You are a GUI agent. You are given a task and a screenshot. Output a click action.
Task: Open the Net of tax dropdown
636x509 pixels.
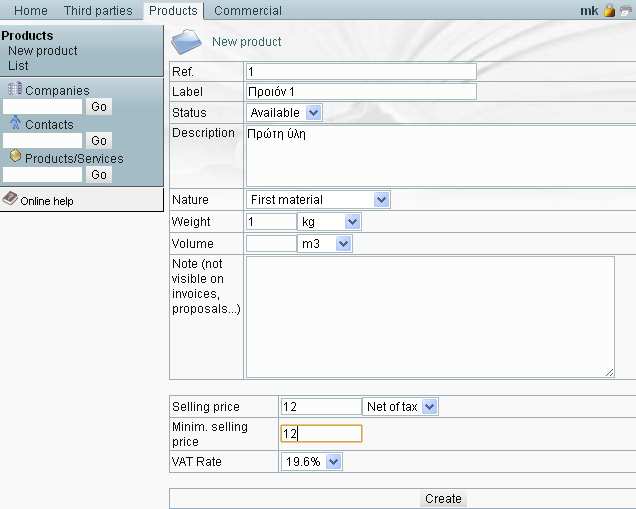tap(400, 406)
